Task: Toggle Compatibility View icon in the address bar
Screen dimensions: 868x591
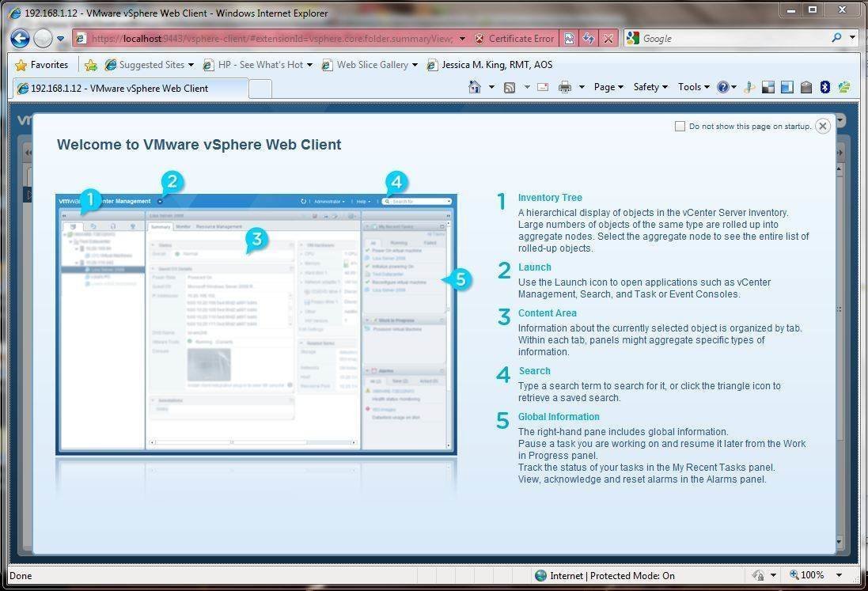Action: [x=569, y=38]
